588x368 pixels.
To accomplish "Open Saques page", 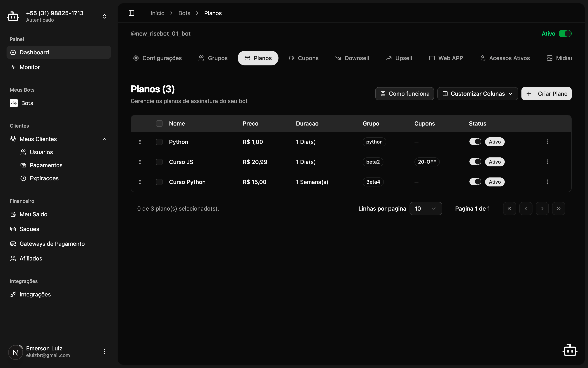I will (59, 229).
